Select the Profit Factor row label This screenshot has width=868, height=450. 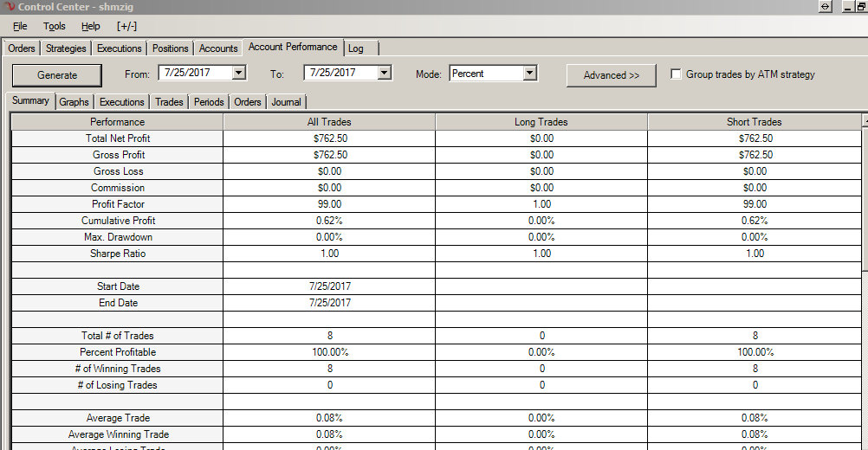tap(118, 204)
